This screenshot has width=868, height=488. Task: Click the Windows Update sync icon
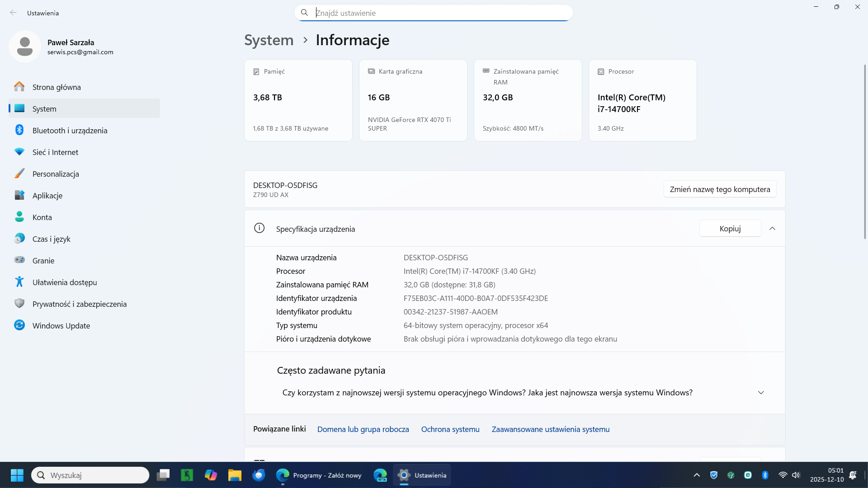pyautogui.click(x=19, y=325)
